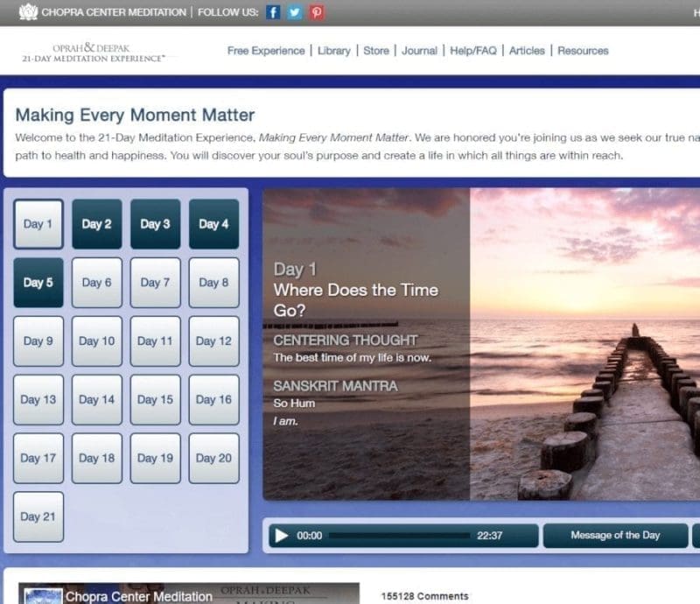
Task: Click the 22:37 audio duration label
Action: point(490,535)
